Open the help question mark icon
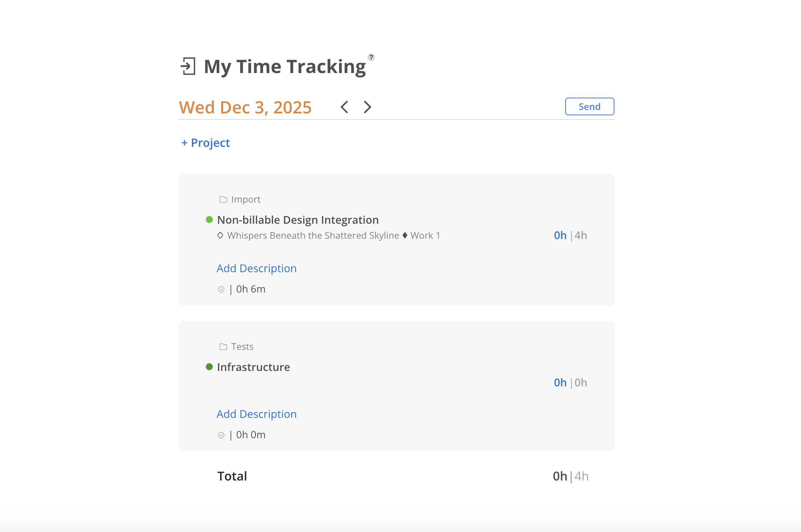This screenshot has height=532, width=801. pyautogui.click(x=371, y=57)
